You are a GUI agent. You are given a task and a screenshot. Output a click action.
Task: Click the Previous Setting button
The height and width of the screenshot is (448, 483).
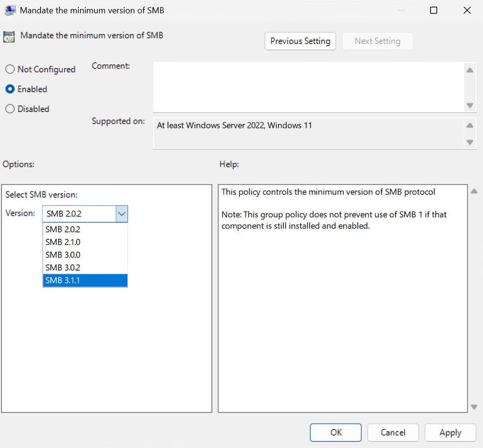coord(300,41)
